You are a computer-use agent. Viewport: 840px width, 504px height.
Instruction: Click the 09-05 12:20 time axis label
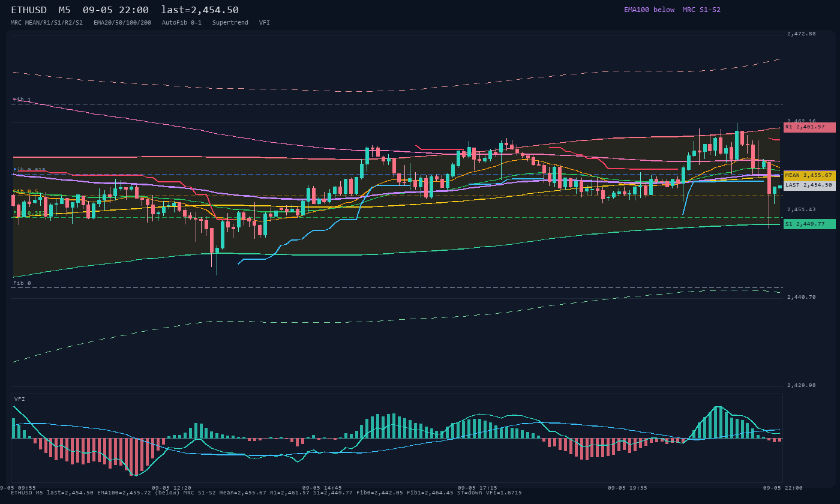click(172, 488)
